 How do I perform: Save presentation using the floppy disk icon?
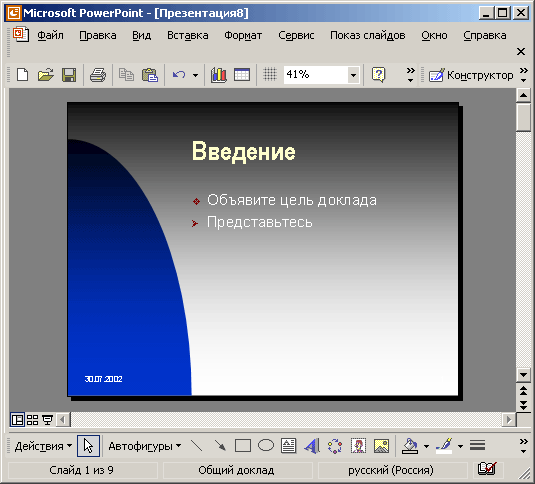tap(69, 75)
